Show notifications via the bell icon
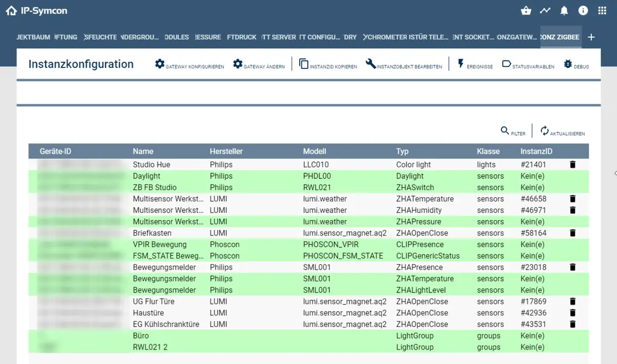 [564, 11]
